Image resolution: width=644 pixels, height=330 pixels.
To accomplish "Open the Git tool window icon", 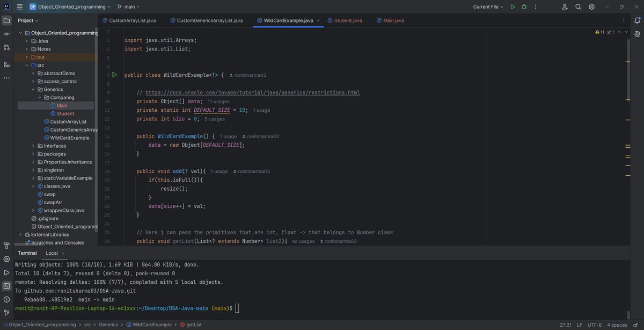I will (6, 313).
